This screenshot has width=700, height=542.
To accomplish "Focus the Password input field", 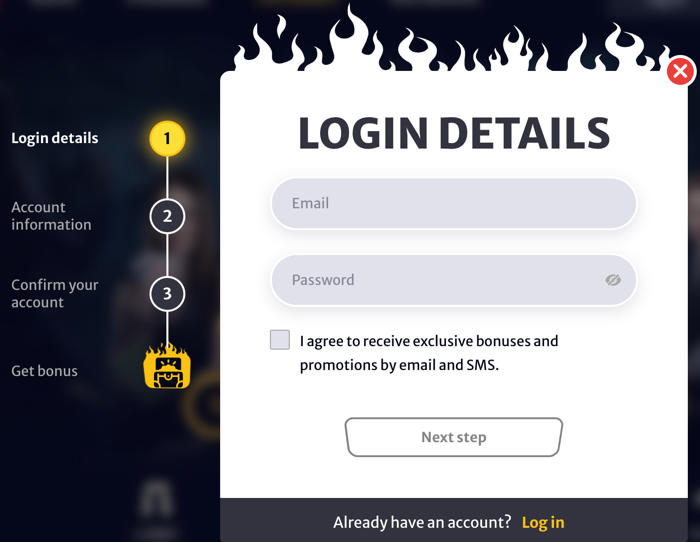I will (x=454, y=280).
